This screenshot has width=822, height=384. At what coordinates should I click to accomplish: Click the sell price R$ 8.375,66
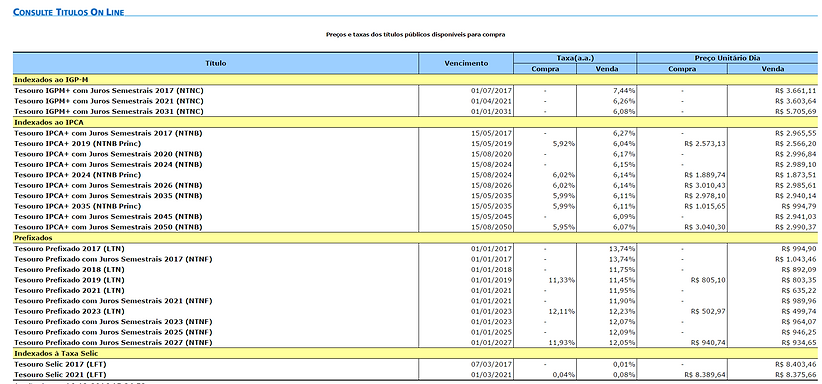[795, 375]
